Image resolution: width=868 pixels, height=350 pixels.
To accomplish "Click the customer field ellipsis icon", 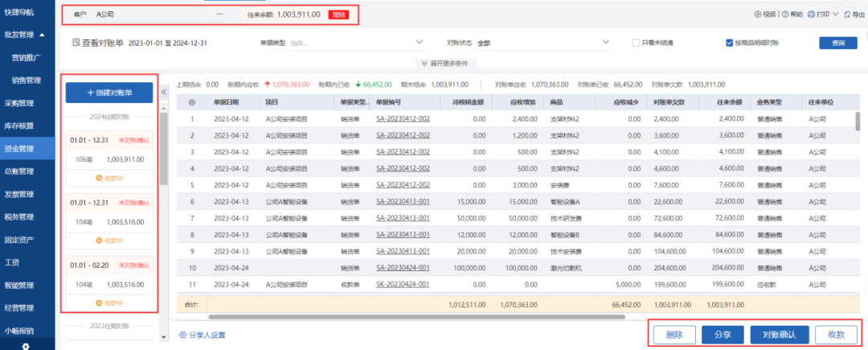I will [219, 14].
